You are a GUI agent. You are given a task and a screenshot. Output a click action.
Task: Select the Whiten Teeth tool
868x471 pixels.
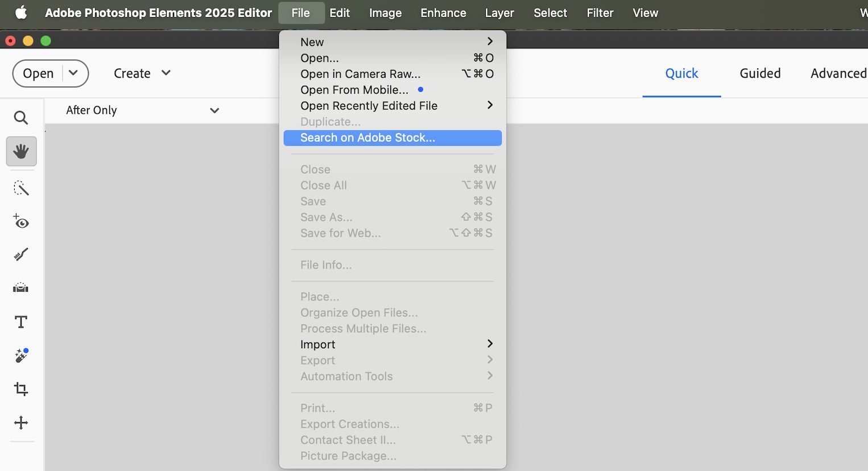coord(21,254)
